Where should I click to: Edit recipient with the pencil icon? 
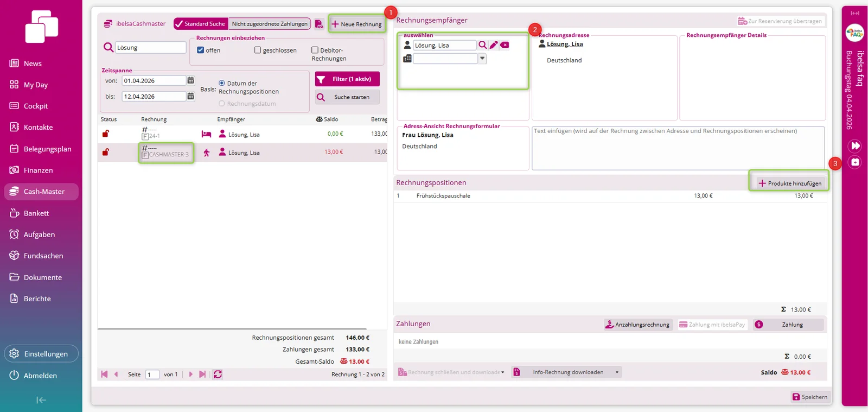click(494, 45)
